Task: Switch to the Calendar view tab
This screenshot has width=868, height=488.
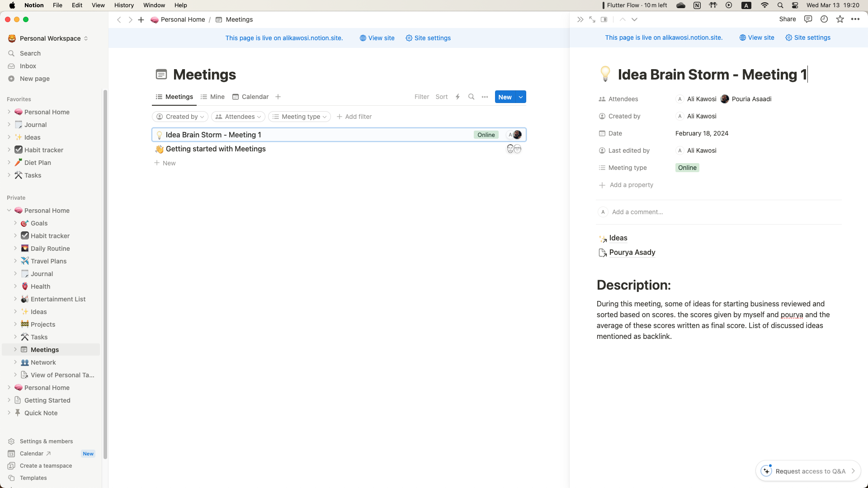Action: click(250, 97)
